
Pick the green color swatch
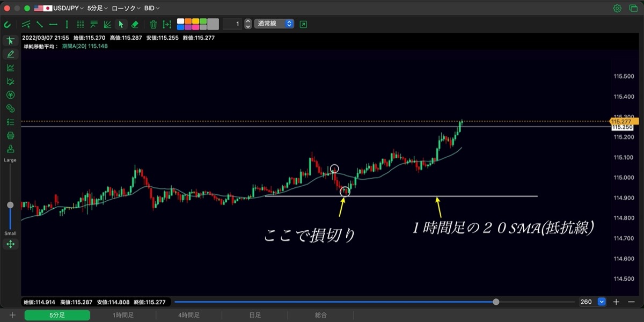point(203,21)
